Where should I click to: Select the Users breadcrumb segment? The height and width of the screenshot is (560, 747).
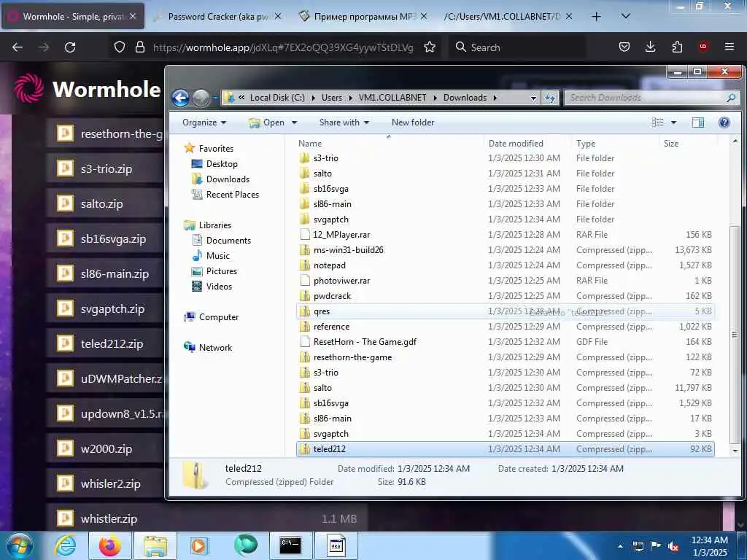[332, 98]
